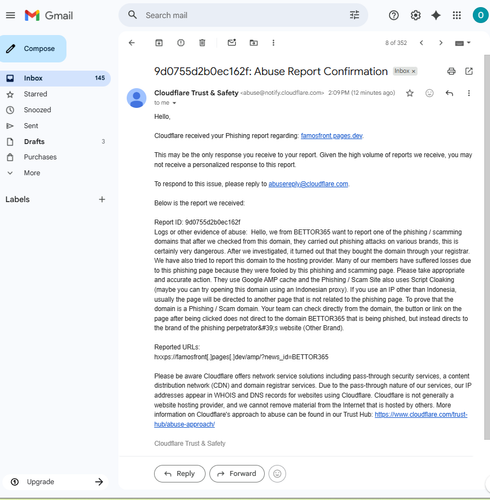The height and width of the screenshot is (500, 490).
Task: Click the Reply button
Action: pyautogui.click(x=180, y=474)
